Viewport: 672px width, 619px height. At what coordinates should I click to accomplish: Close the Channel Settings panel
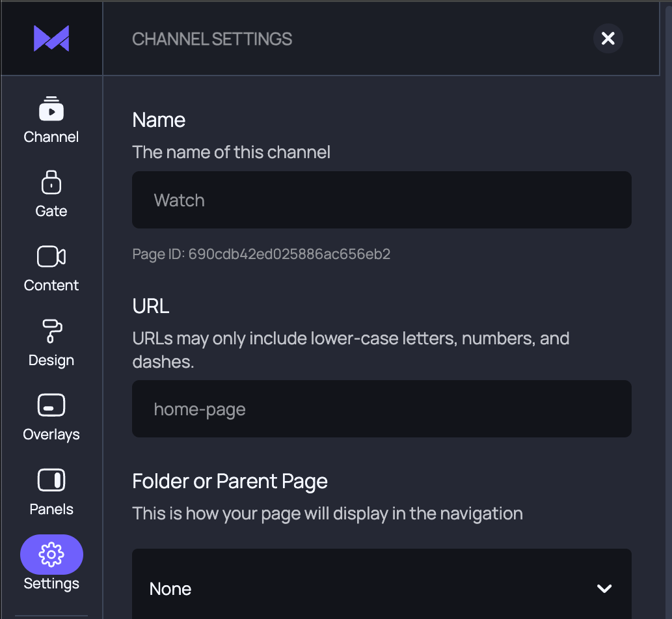[x=608, y=38]
